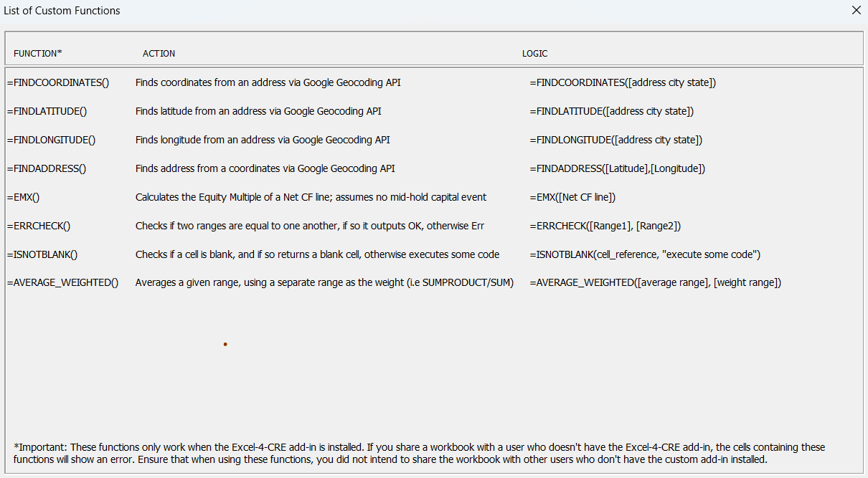Click the Important note about the Excel-4-CRE add-in

click(419, 453)
